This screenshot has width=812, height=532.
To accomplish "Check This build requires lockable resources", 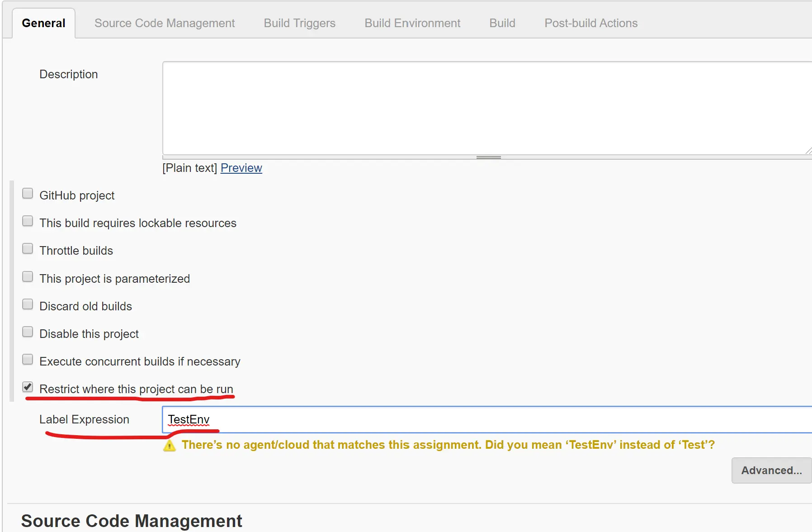I will point(28,221).
